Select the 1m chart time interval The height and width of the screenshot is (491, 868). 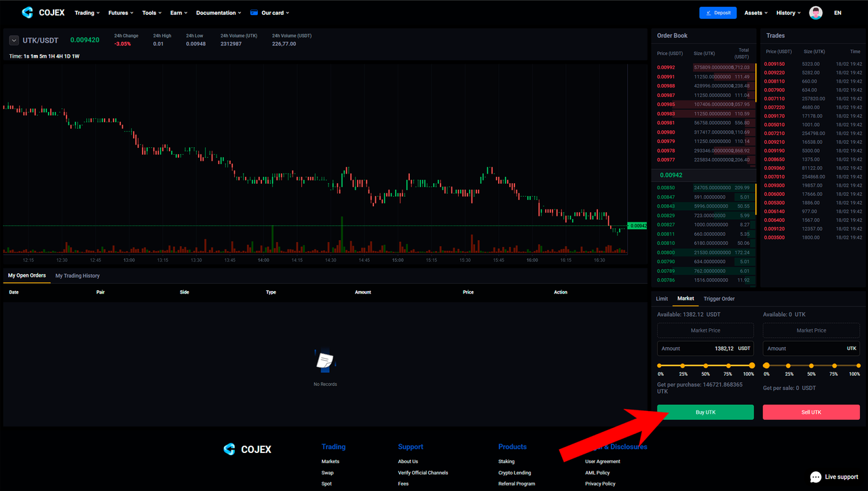[34, 56]
